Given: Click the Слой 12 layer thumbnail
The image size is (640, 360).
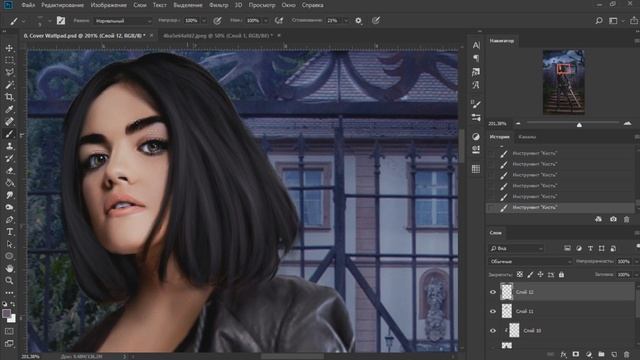Looking at the screenshot, I should click(507, 292).
